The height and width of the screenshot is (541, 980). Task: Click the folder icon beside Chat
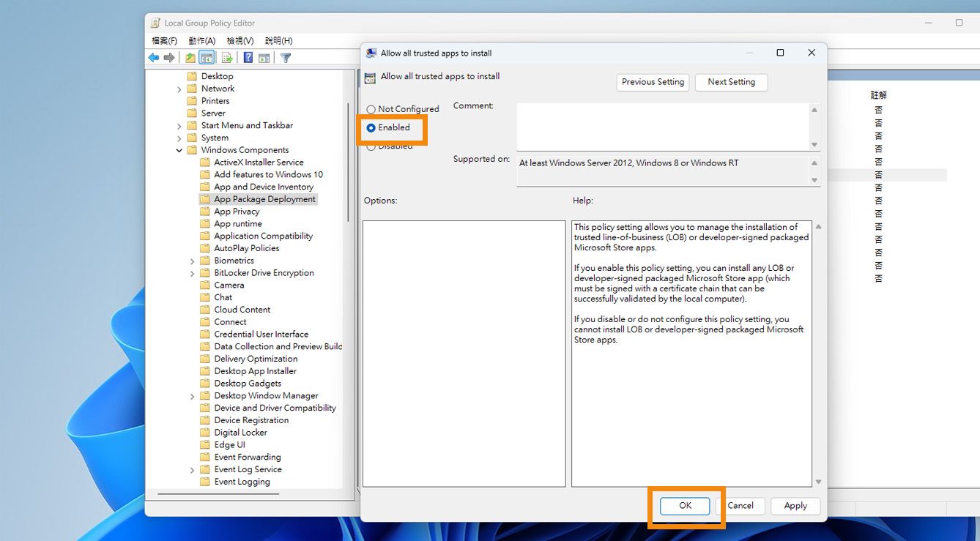(205, 298)
